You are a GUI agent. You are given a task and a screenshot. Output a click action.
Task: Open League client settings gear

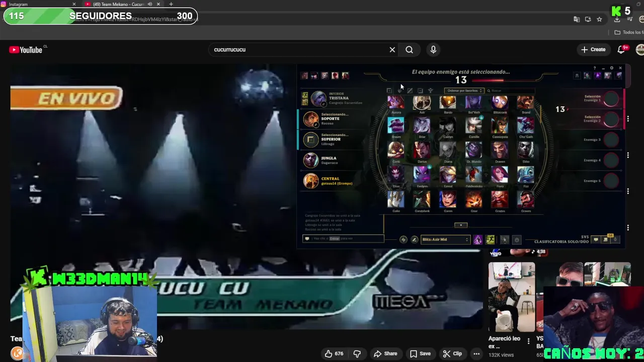(x=611, y=68)
